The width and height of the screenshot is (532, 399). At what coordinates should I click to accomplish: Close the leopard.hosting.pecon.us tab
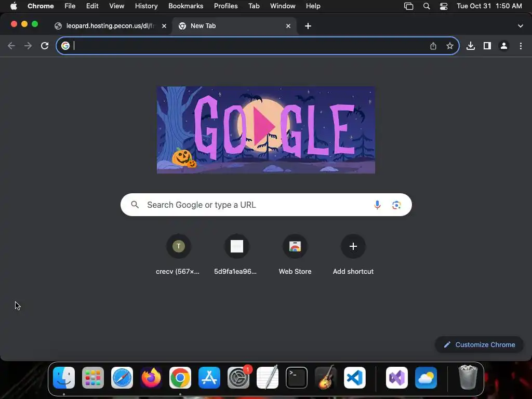click(164, 26)
